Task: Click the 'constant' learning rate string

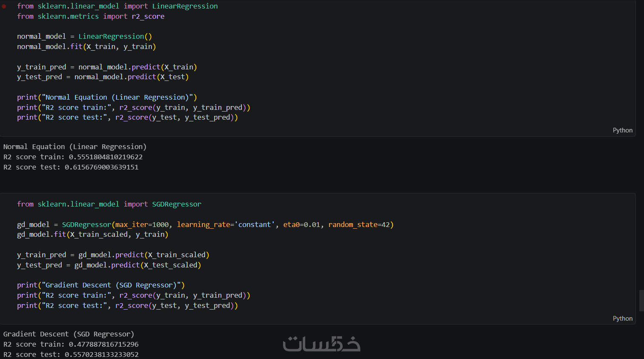Action: coord(255,225)
